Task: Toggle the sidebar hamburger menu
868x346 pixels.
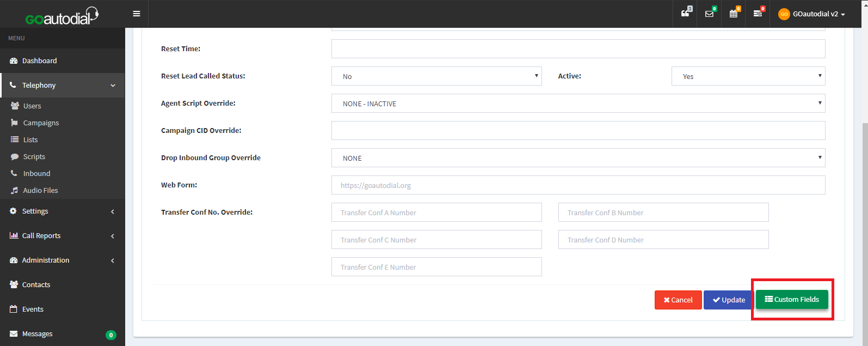Action: tap(137, 14)
